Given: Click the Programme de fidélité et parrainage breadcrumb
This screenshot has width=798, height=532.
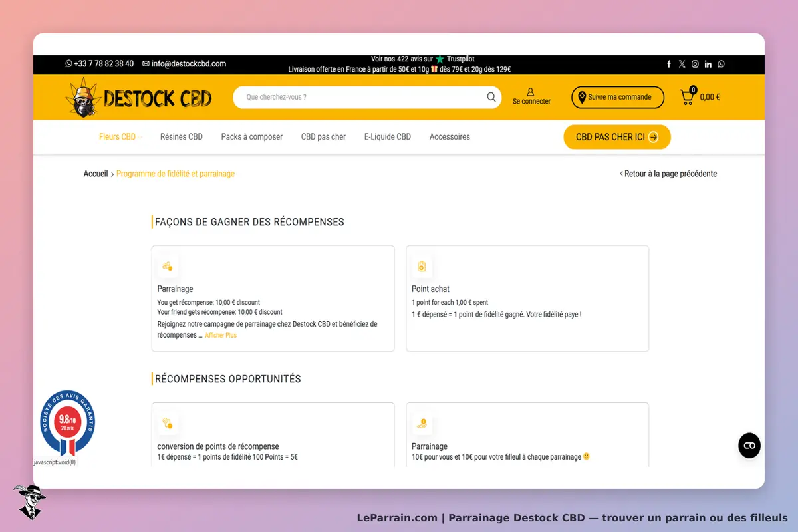Looking at the screenshot, I should 176,174.
